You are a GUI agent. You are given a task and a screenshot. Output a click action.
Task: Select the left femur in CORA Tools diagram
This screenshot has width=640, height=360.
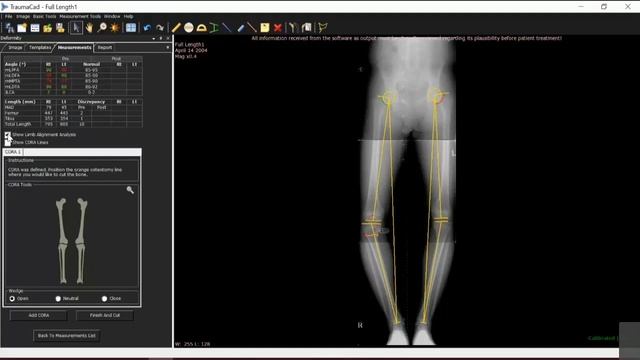[82, 220]
